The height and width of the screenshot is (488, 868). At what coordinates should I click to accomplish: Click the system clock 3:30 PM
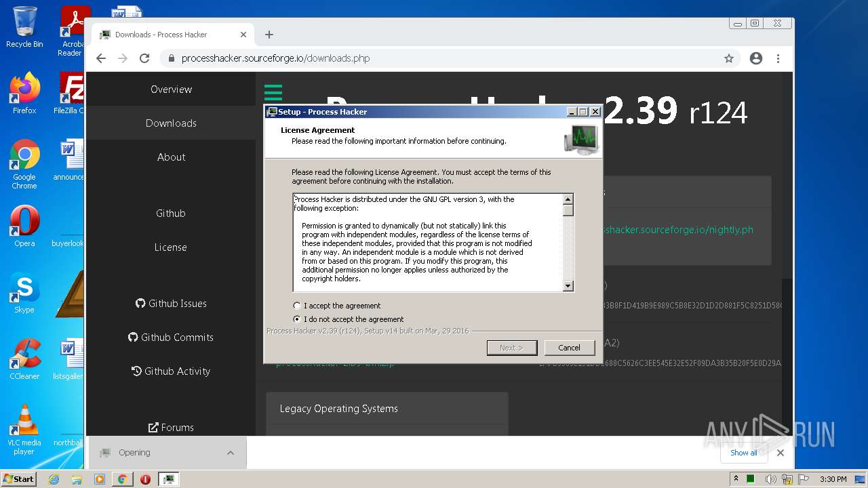click(x=833, y=479)
